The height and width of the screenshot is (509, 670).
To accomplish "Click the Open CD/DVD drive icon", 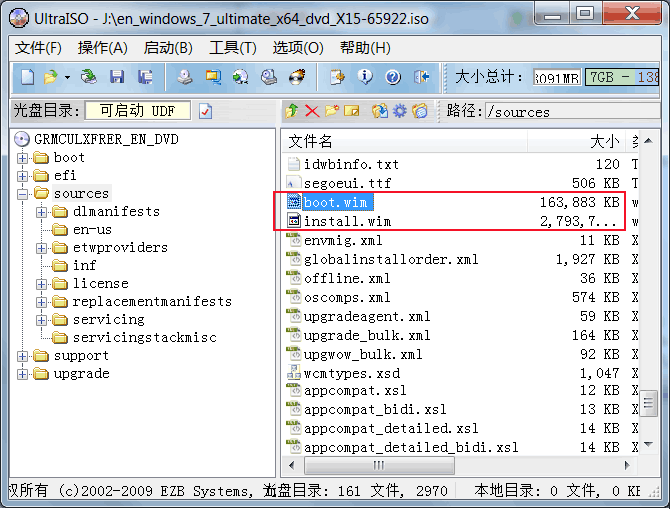I will 89,77.
